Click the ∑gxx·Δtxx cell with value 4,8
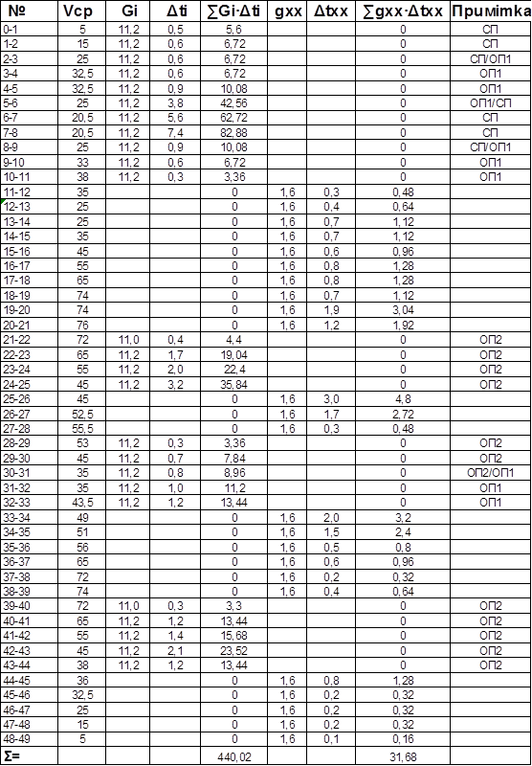The width and height of the screenshot is (532, 766). point(403,399)
